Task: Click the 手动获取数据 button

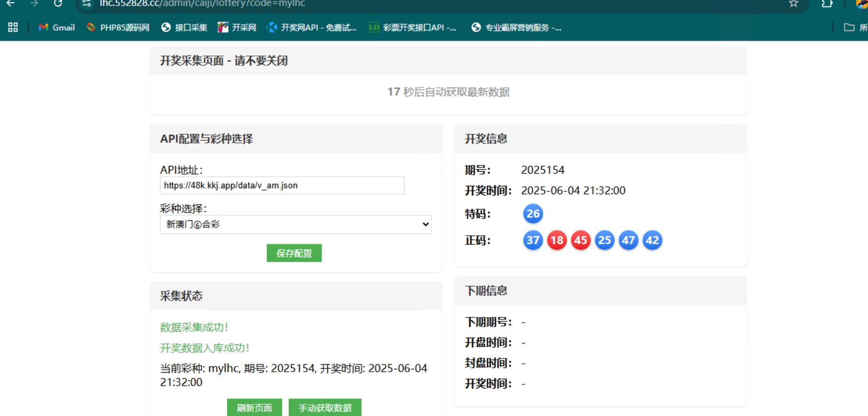Action: click(325, 408)
